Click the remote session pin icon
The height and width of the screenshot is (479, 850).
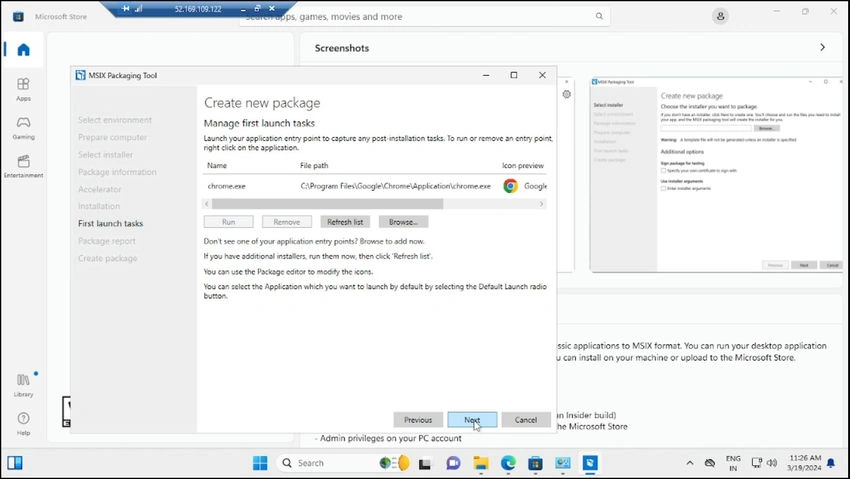tap(126, 9)
